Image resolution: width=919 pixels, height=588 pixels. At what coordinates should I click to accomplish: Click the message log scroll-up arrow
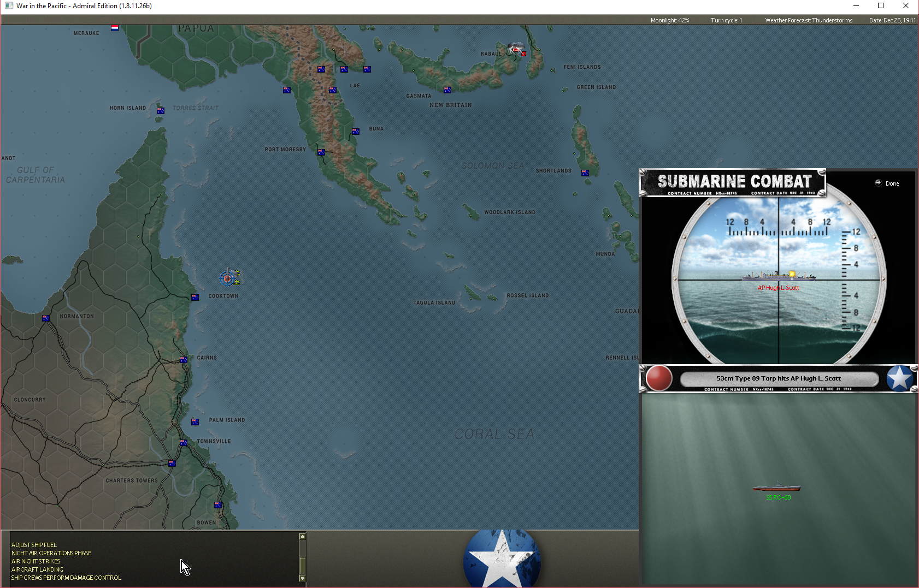(x=302, y=537)
